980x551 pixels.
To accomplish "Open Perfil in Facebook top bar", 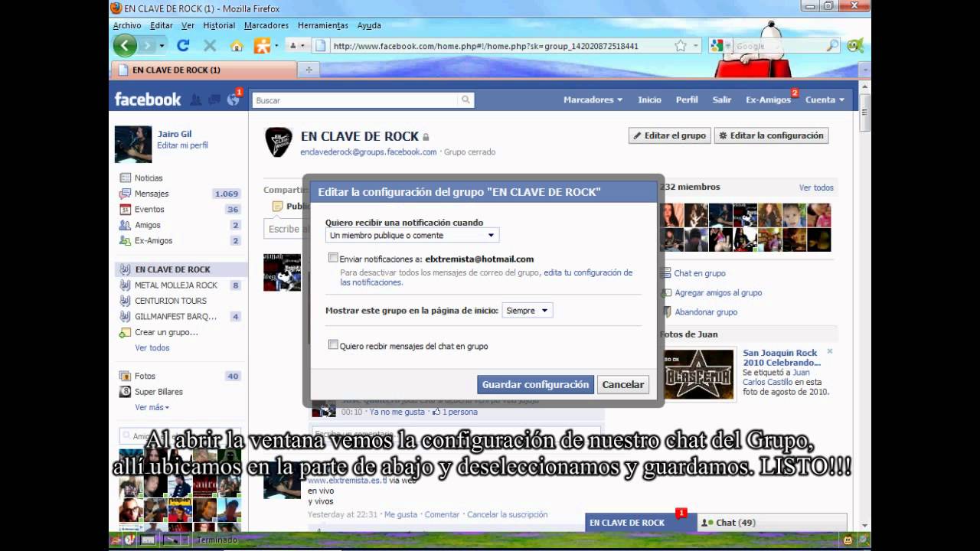I will click(x=687, y=99).
